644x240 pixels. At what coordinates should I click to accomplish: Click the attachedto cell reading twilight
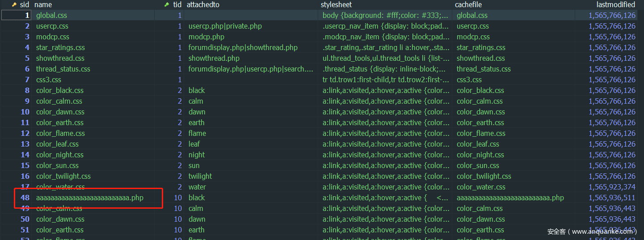tap(200, 176)
